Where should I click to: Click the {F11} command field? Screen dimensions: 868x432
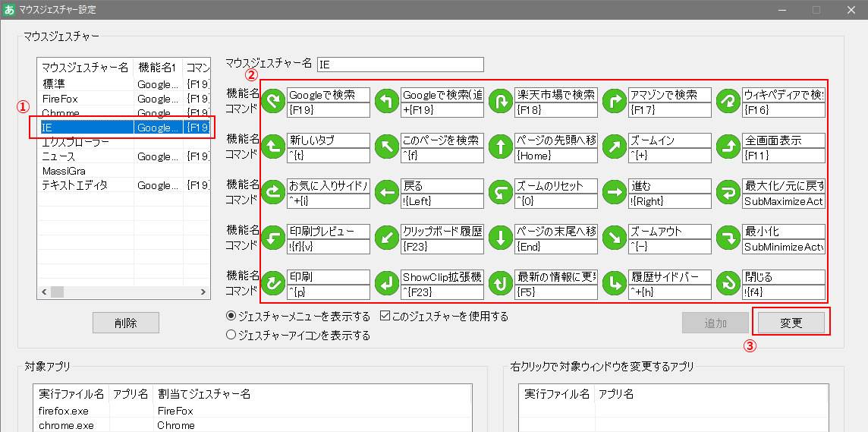click(784, 156)
